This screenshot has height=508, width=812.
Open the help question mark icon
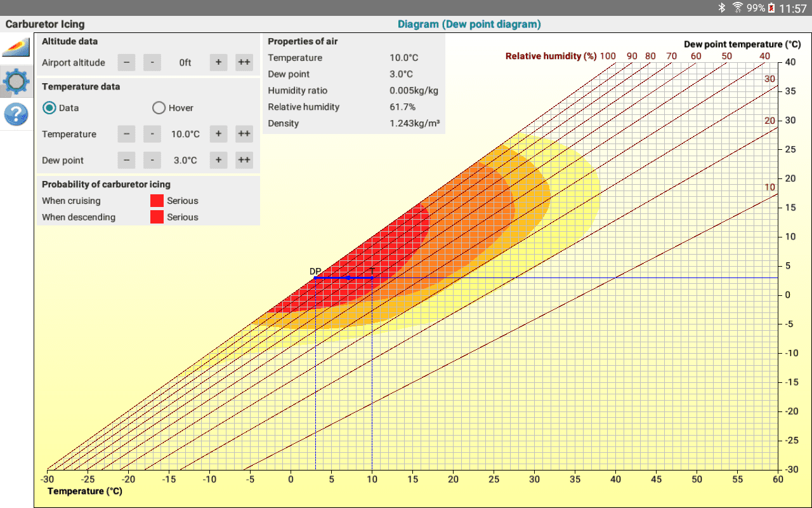(x=16, y=114)
